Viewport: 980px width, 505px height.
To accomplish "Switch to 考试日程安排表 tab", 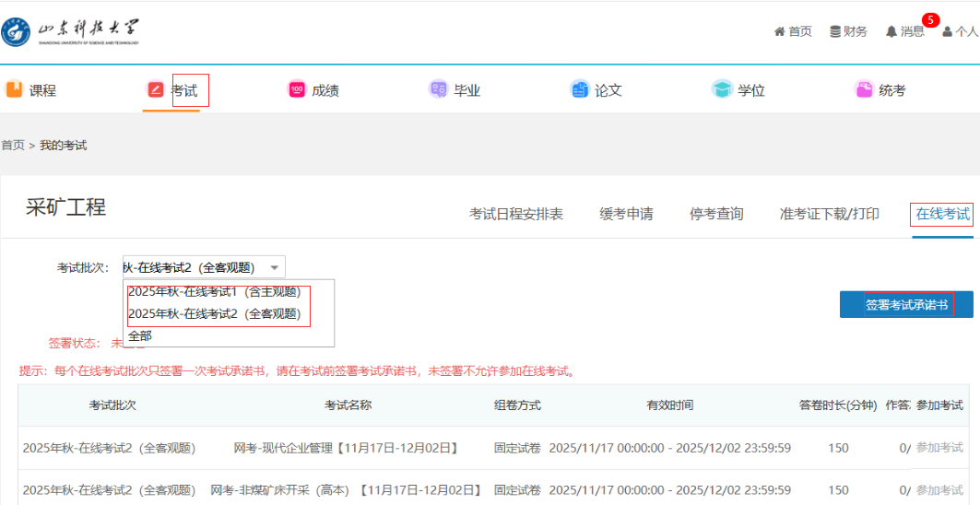I will tap(516, 214).
